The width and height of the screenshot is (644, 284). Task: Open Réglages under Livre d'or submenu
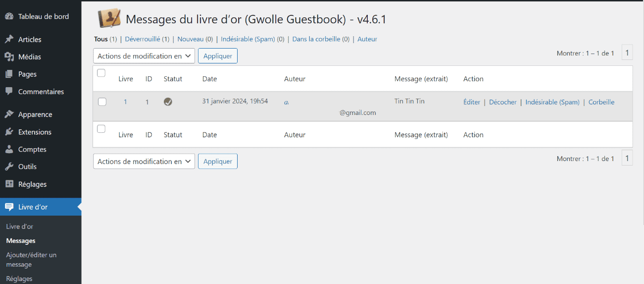point(19,279)
